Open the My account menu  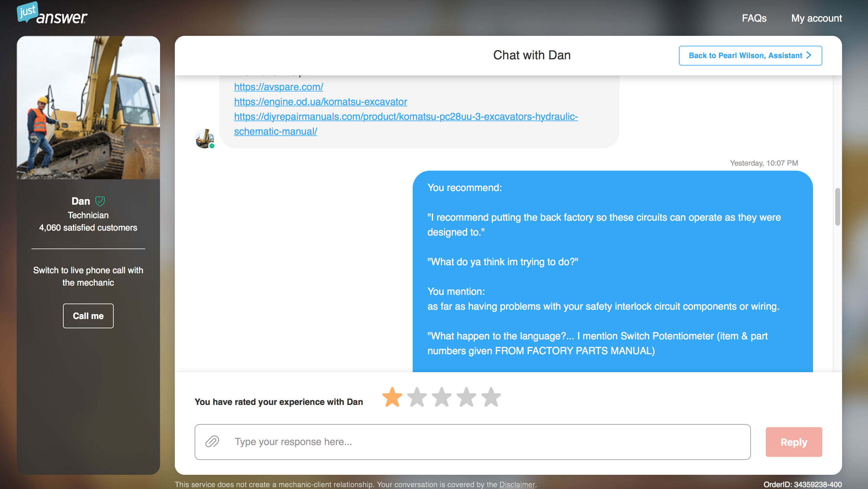(816, 18)
